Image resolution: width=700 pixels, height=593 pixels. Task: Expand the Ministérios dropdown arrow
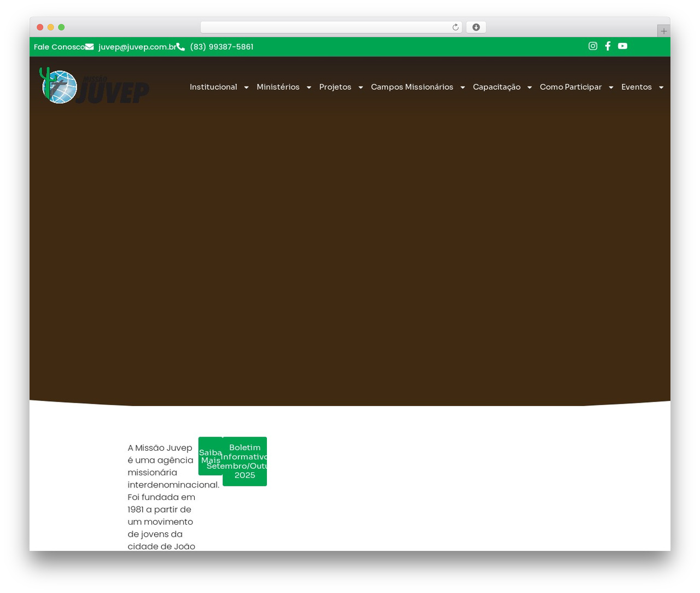309,88
